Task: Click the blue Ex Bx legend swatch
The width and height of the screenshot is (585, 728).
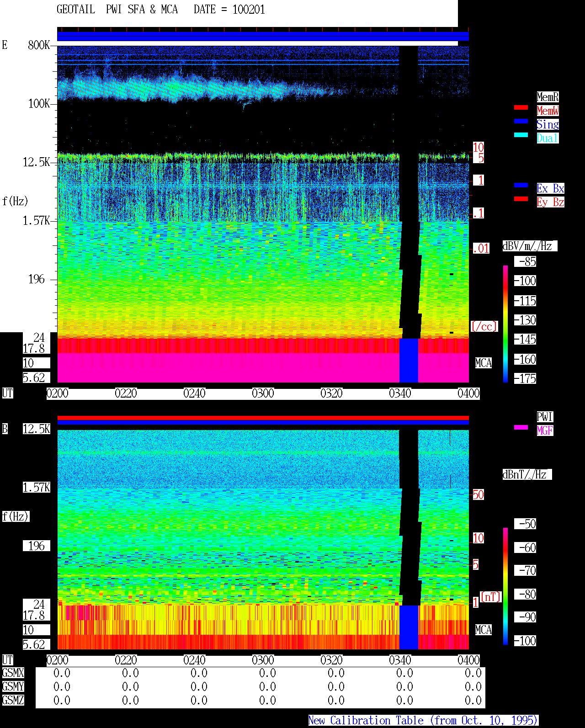Action: pos(521,185)
